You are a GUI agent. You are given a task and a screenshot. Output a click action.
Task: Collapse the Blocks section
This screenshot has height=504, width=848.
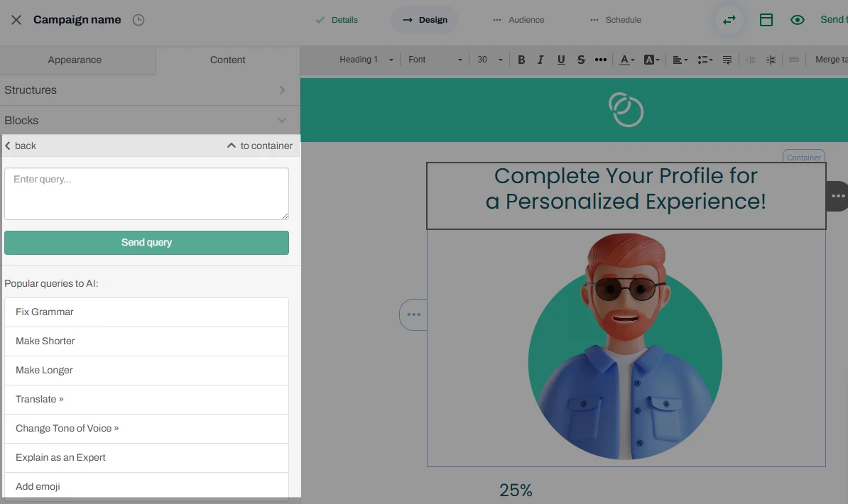(x=150, y=120)
